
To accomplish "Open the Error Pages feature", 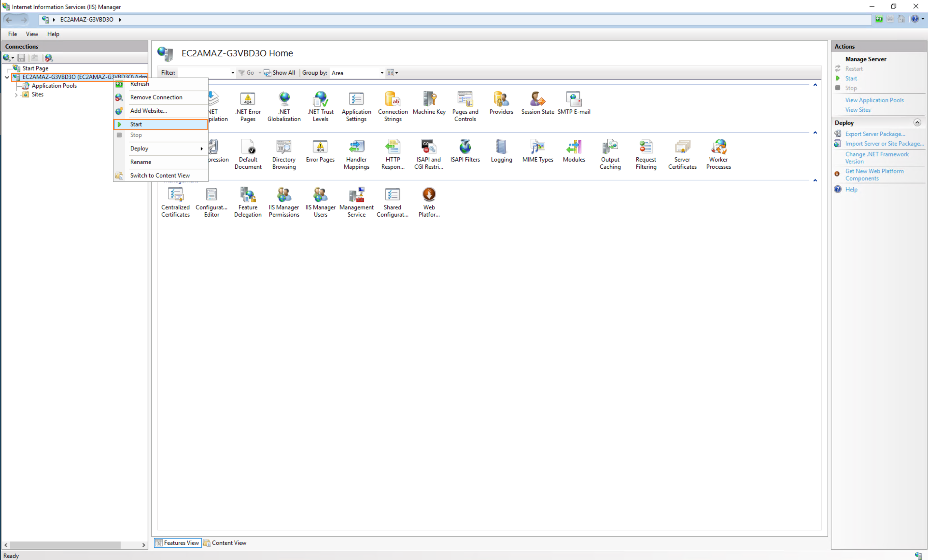I will tap(320, 151).
